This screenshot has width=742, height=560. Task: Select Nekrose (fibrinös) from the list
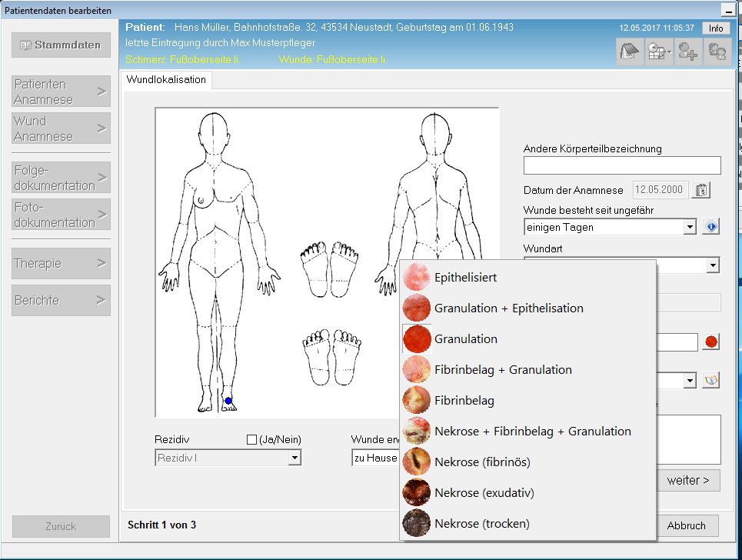click(528, 462)
